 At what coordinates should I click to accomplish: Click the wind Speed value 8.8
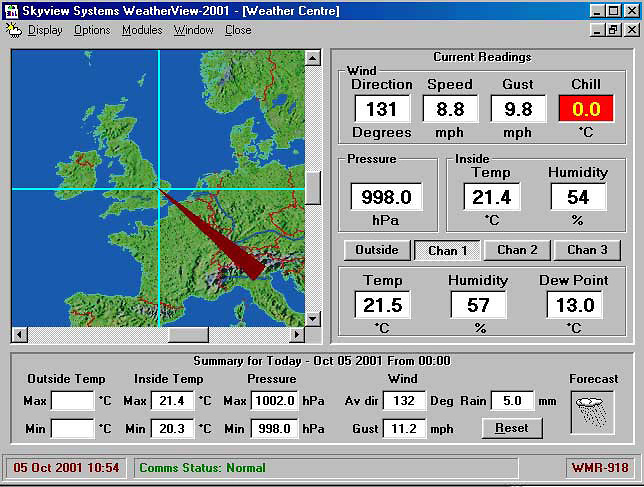(451, 109)
